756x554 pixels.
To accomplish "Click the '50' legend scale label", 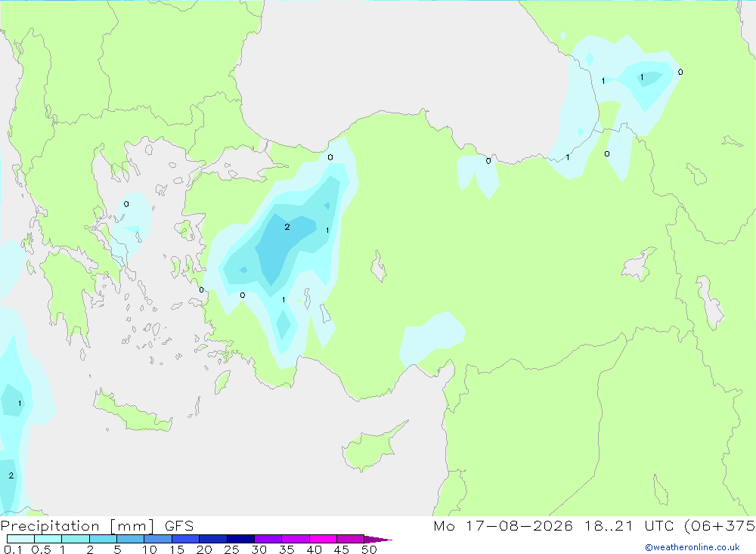I will (370, 549).
